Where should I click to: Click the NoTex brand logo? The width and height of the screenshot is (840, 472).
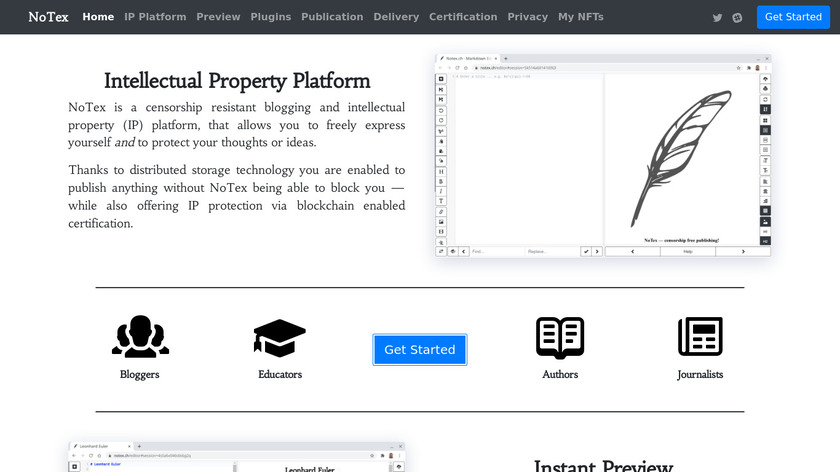pyautogui.click(x=48, y=17)
